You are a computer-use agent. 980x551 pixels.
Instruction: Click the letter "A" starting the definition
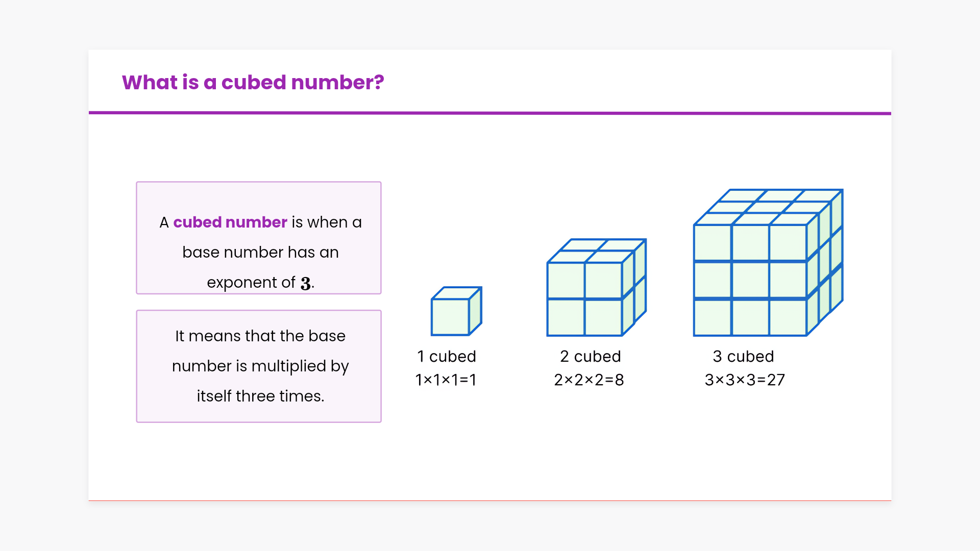pos(164,222)
